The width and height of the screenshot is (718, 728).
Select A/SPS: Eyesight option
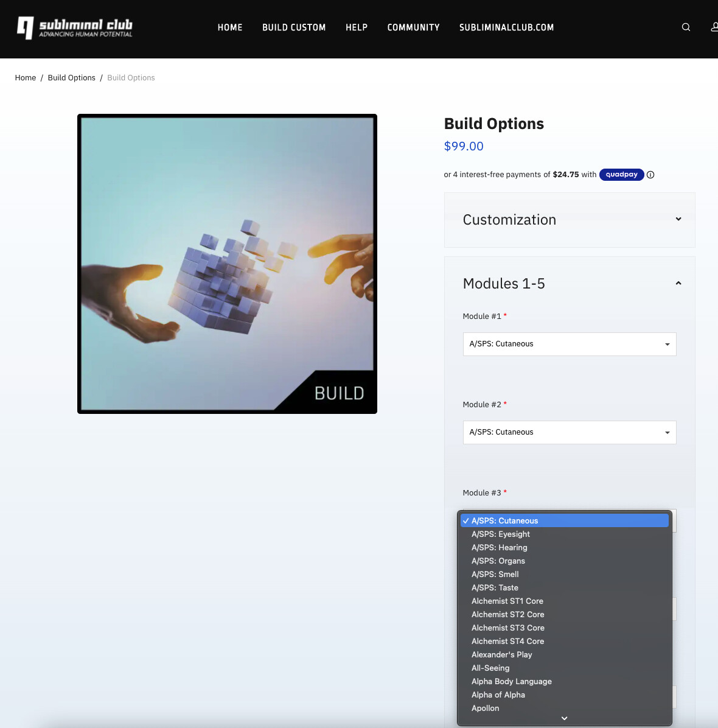coord(565,534)
